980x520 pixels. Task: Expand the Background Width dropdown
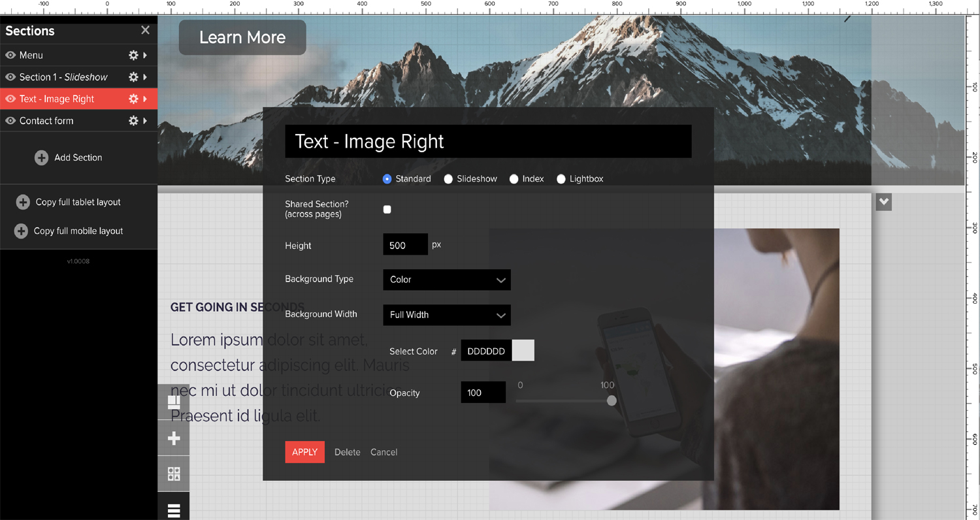tap(446, 315)
